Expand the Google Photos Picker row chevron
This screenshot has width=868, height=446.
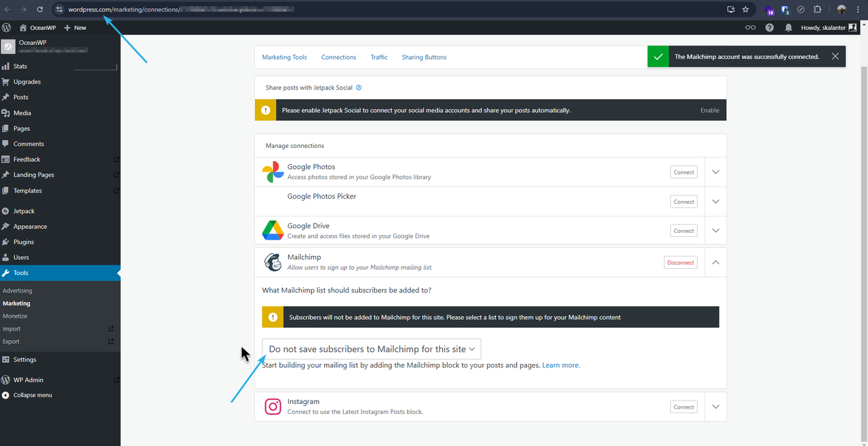(715, 202)
